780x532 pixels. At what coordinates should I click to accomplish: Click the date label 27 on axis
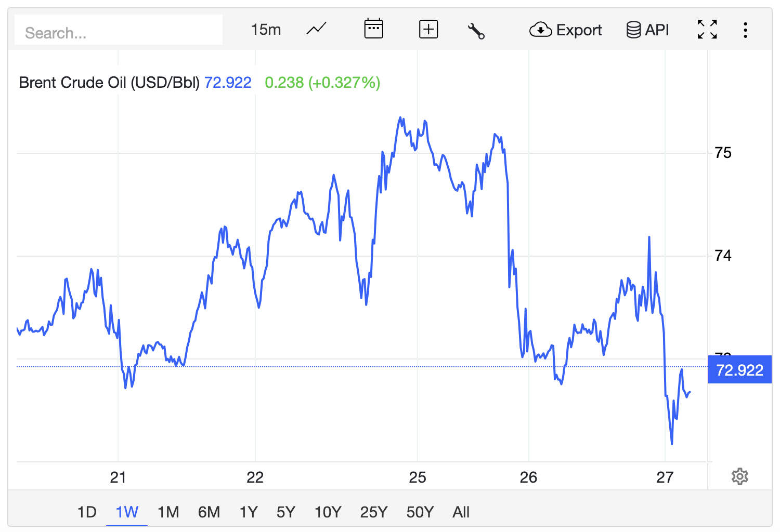(665, 477)
